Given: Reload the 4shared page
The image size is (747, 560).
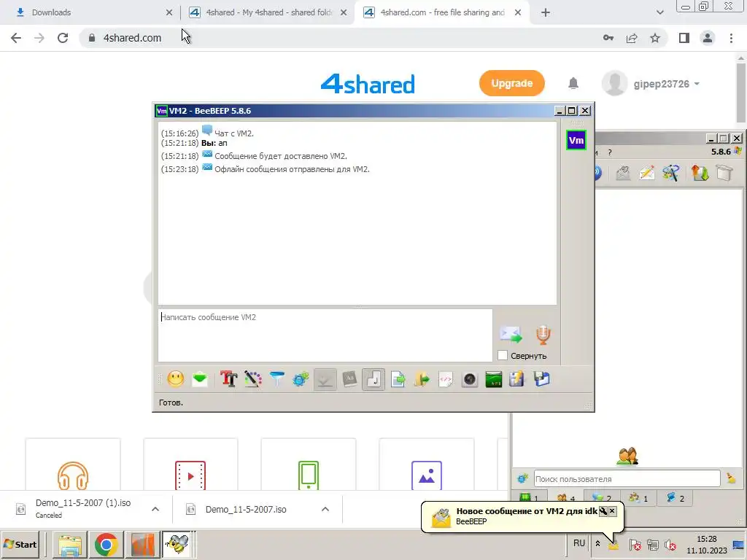Looking at the screenshot, I should click(63, 38).
